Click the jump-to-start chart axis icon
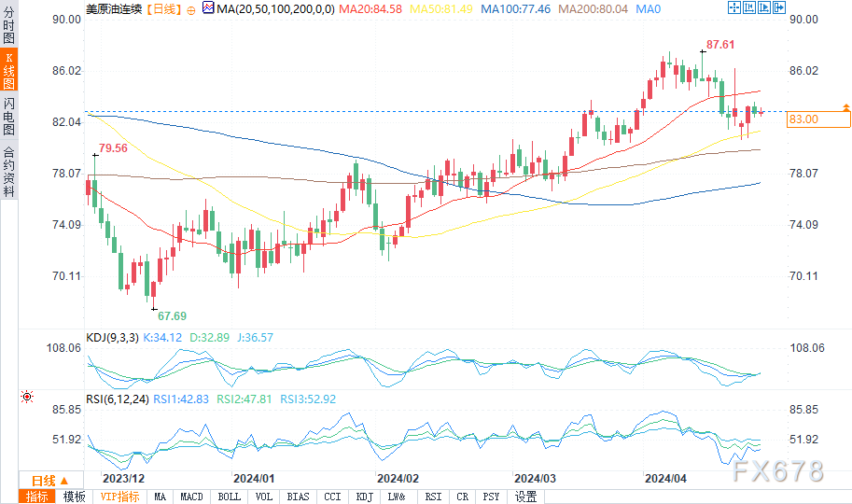This screenshot has height=504, width=852. 749,7
